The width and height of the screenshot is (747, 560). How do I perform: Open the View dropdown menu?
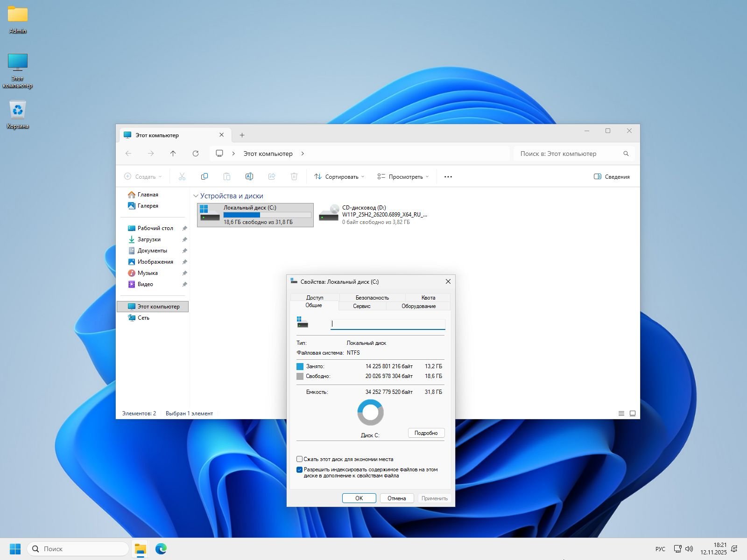click(403, 177)
